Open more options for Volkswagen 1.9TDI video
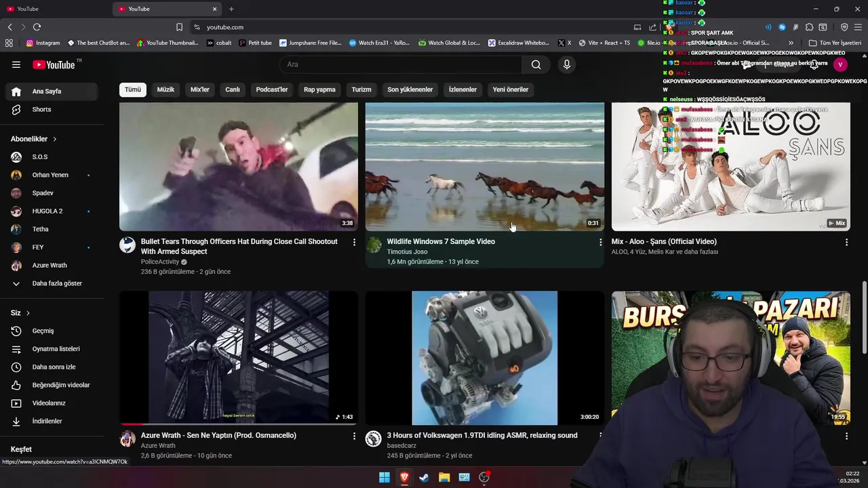Viewport: 868px width, 488px height. coord(600,436)
